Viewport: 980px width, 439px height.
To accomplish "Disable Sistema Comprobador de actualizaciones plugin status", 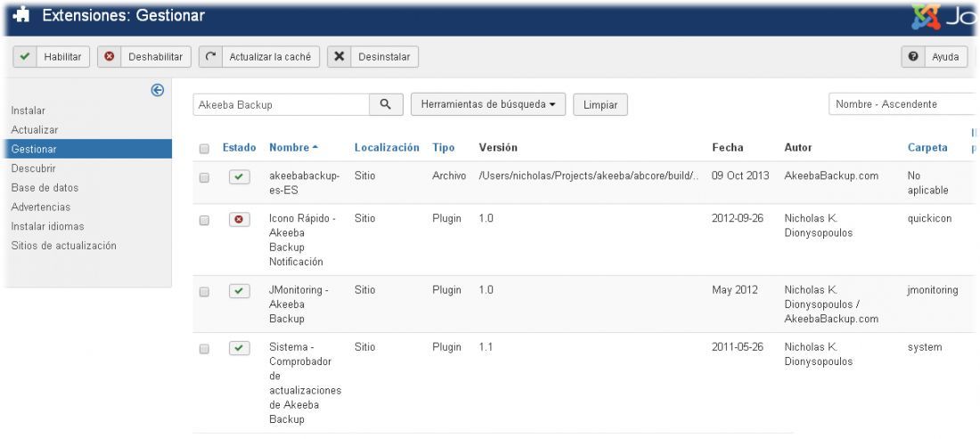I will coord(240,348).
